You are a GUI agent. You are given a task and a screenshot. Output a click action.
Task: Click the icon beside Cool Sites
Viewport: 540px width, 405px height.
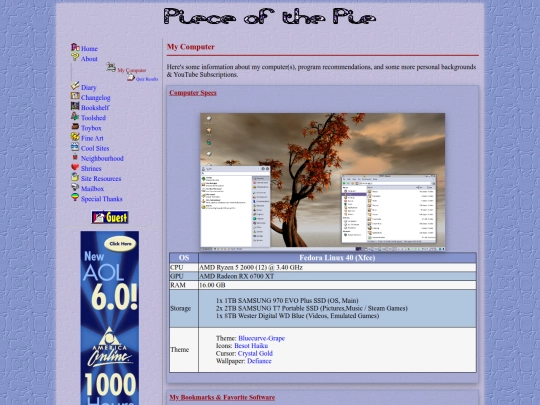tap(75, 147)
